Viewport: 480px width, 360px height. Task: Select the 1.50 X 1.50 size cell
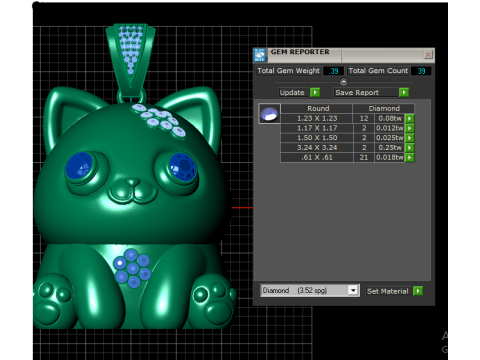[317, 138]
